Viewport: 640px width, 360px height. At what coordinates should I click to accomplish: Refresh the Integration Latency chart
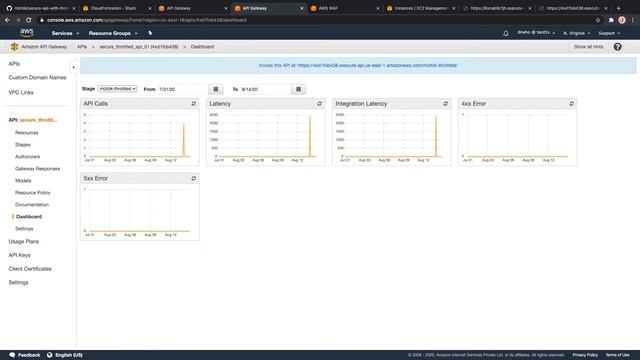coord(445,104)
